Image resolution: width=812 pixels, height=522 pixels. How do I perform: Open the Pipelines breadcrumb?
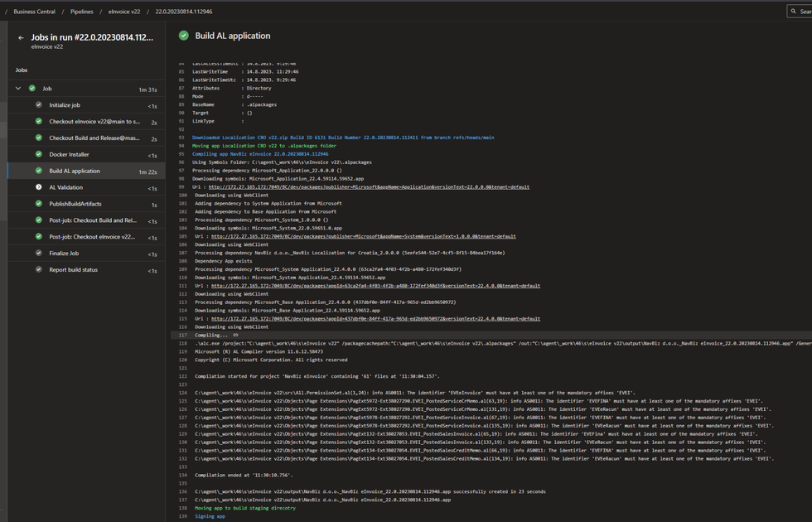tap(82, 12)
